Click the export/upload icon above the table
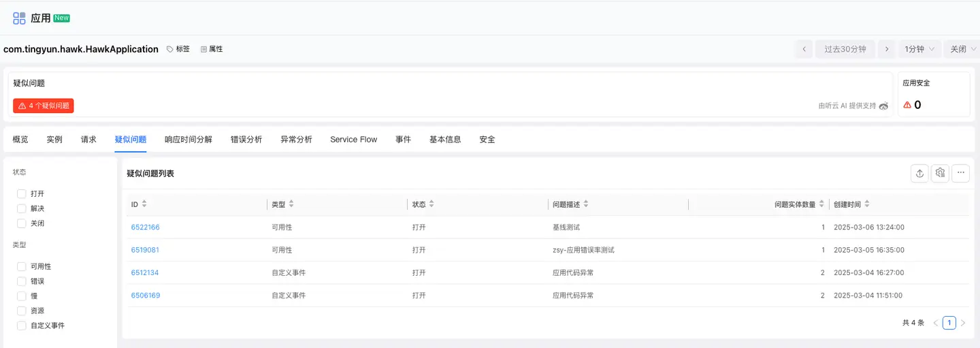This screenshot has height=348, width=980. point(919,174)
